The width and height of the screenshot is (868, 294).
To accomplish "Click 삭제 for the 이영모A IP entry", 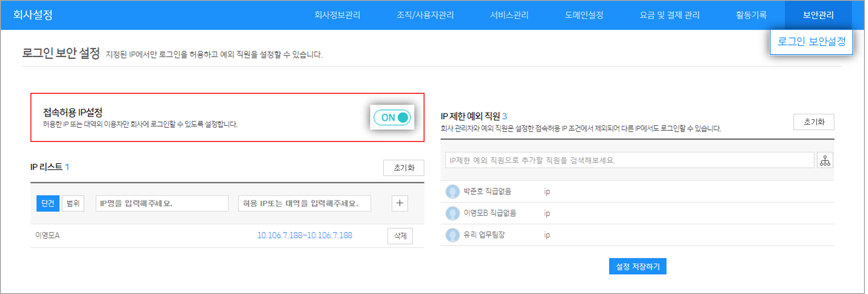I will [400, 236].
